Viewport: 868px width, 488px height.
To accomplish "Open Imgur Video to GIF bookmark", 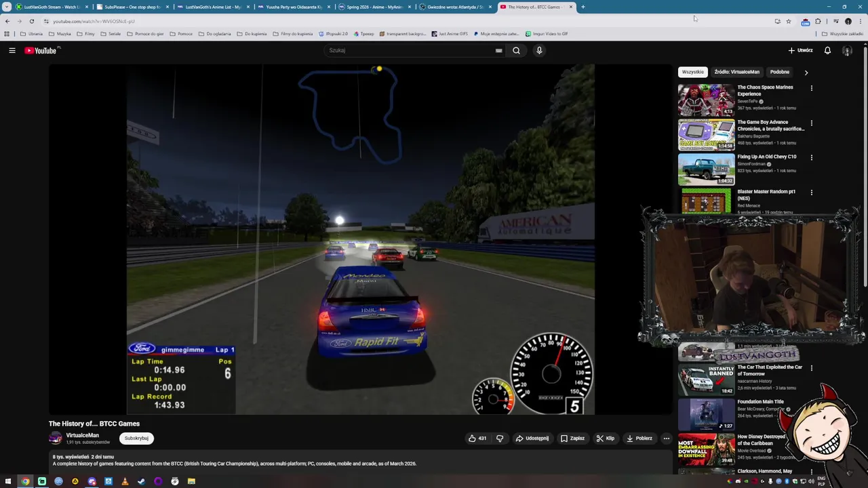I will coord(547,34).
